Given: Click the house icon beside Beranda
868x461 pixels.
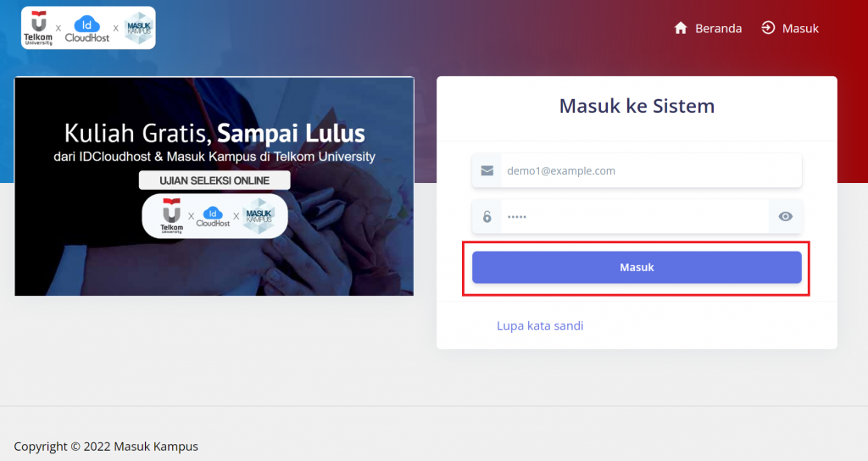Looking at the screenshot, I should pyautogui.click(x=680, y=28).
